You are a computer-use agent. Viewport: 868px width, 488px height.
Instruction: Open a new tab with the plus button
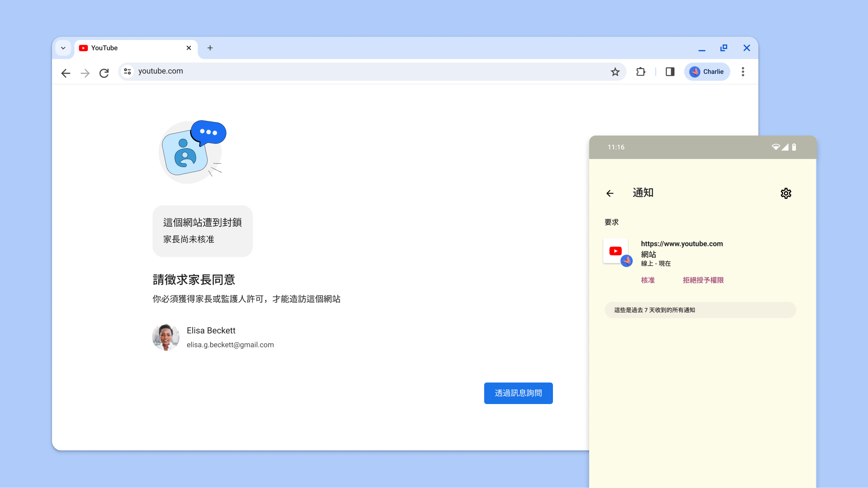pos(210,48)
